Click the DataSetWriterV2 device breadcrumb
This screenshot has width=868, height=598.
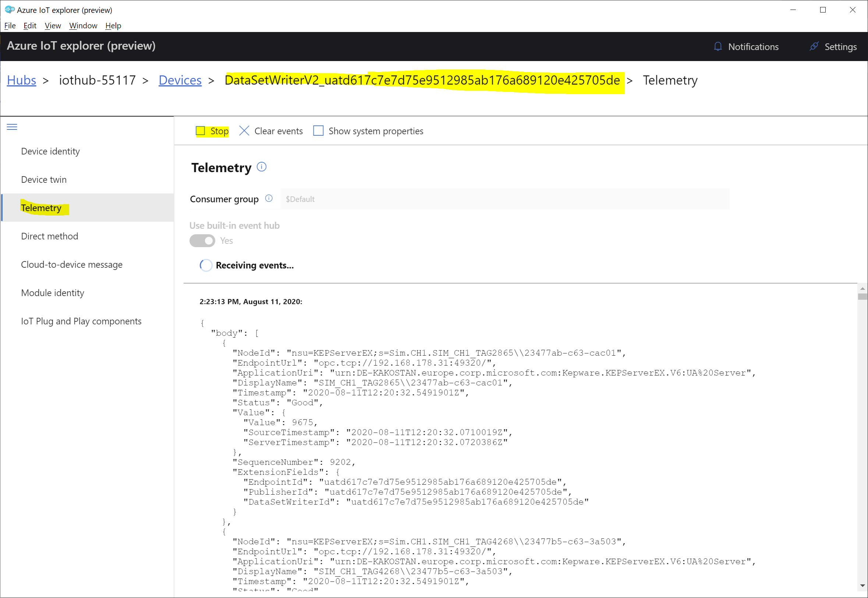422,80
